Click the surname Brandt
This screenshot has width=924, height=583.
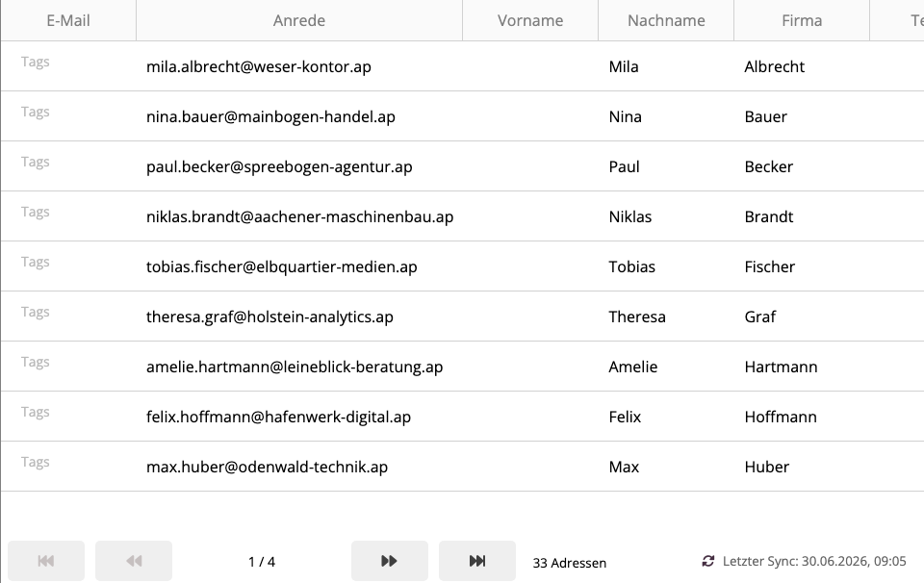coord(768,216)
